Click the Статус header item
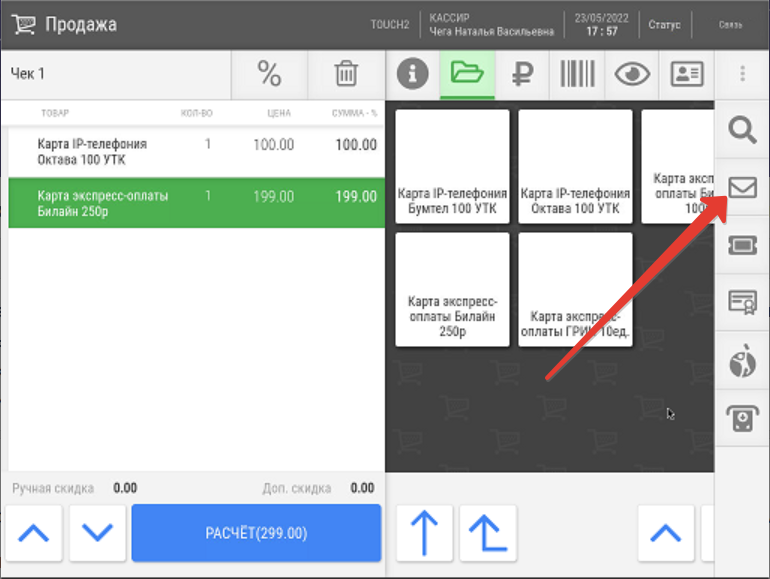 pyautogui.click(x=664, y=25)
